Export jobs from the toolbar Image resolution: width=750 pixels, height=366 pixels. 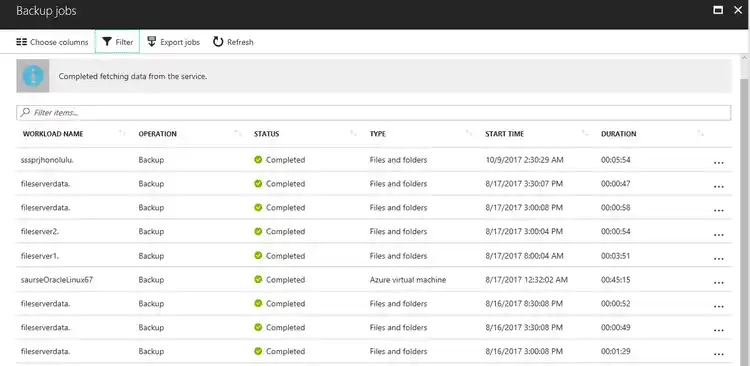173,42
